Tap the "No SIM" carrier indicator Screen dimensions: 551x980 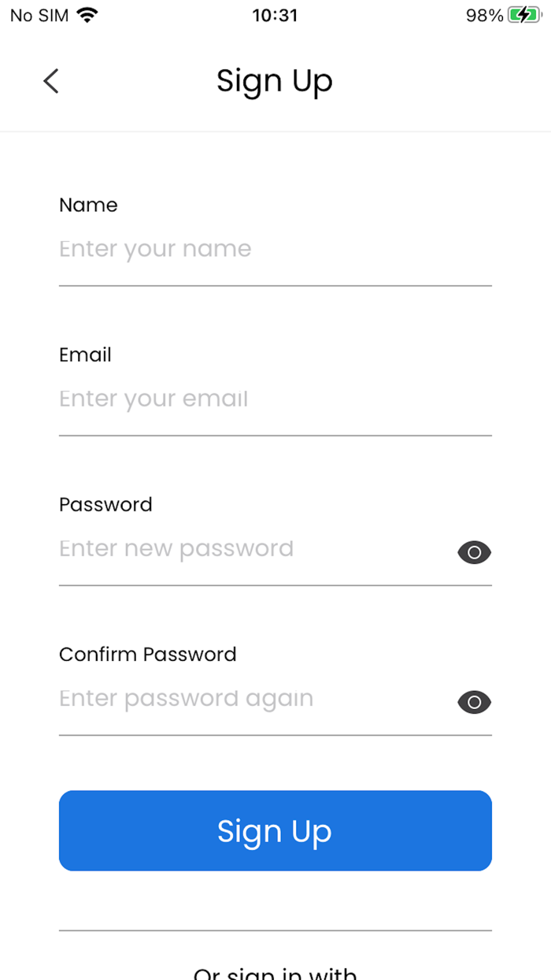pyautogui.click(x=39, y=15)
